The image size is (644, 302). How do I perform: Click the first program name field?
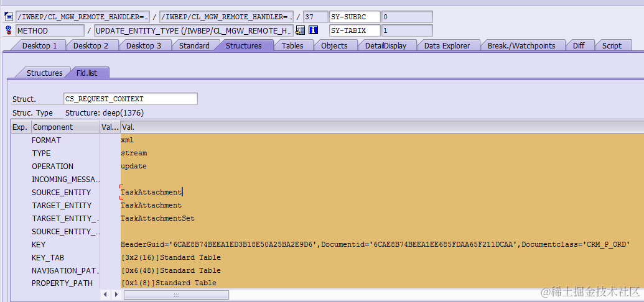83,17
